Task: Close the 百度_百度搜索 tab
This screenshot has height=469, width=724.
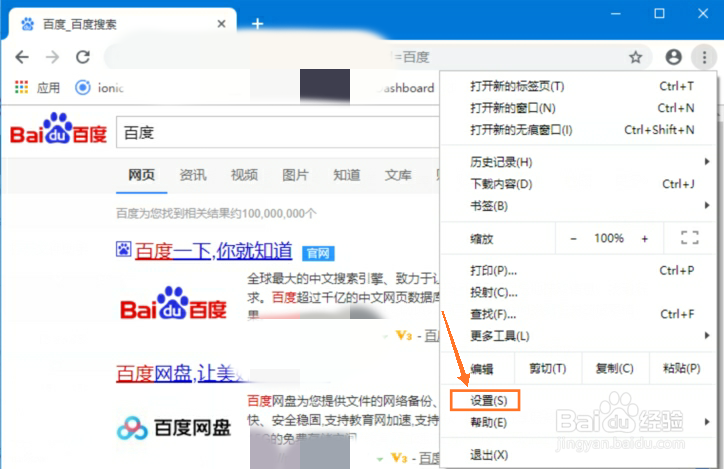Action: coord(222,24)
